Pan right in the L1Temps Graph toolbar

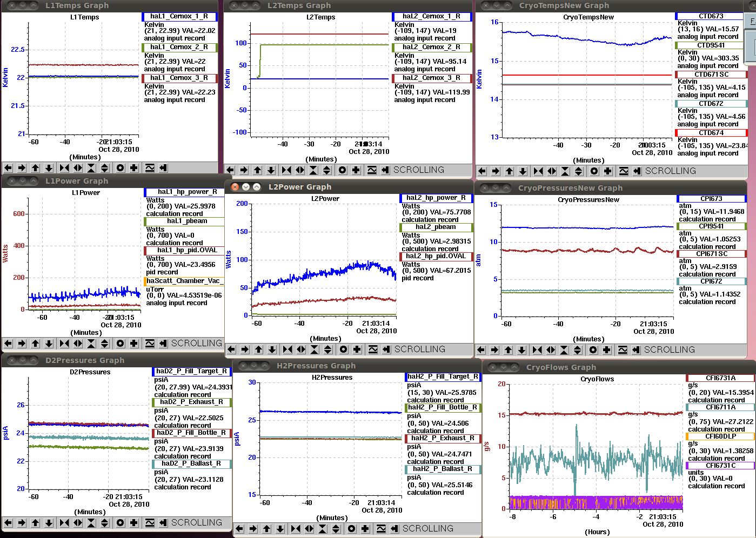coord(22,168)
